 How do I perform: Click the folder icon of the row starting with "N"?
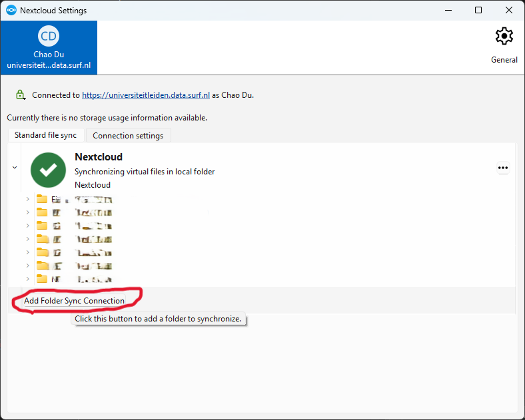click(42, 279)
